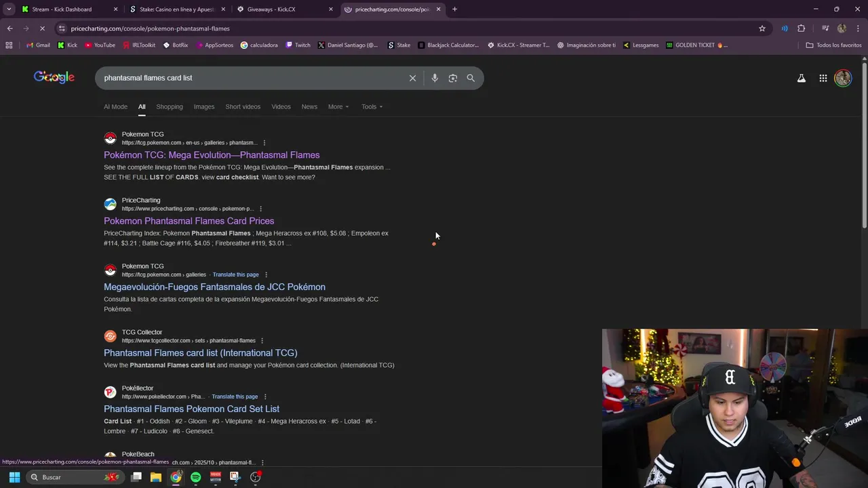
Task: Open Chrome media control icon
Action: (x=825, y=28)
